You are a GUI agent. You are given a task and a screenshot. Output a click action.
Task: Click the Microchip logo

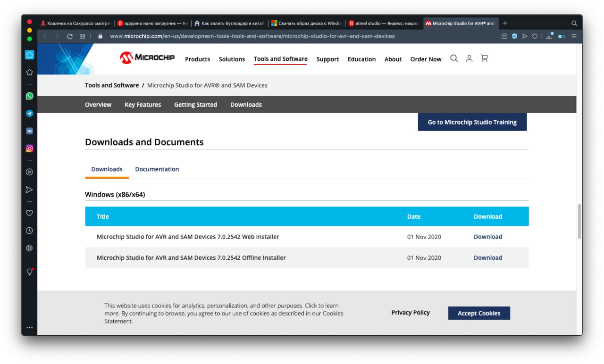point(147,58)
